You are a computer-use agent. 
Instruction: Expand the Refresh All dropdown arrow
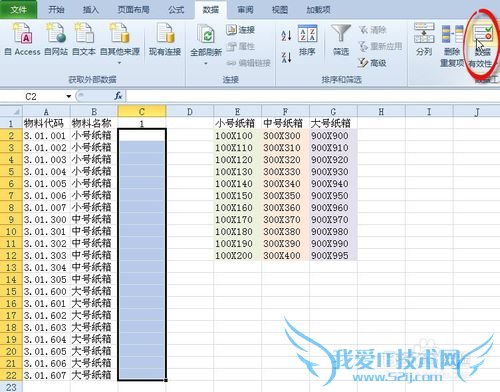click(206, 63)
